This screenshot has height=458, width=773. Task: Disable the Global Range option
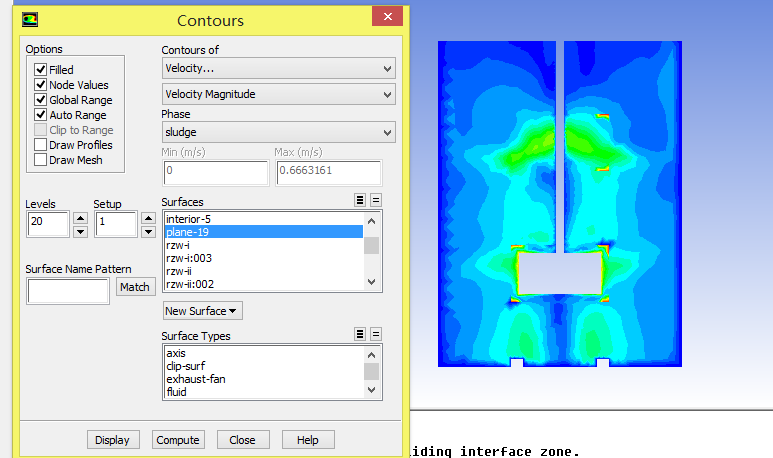pos(40,100)
